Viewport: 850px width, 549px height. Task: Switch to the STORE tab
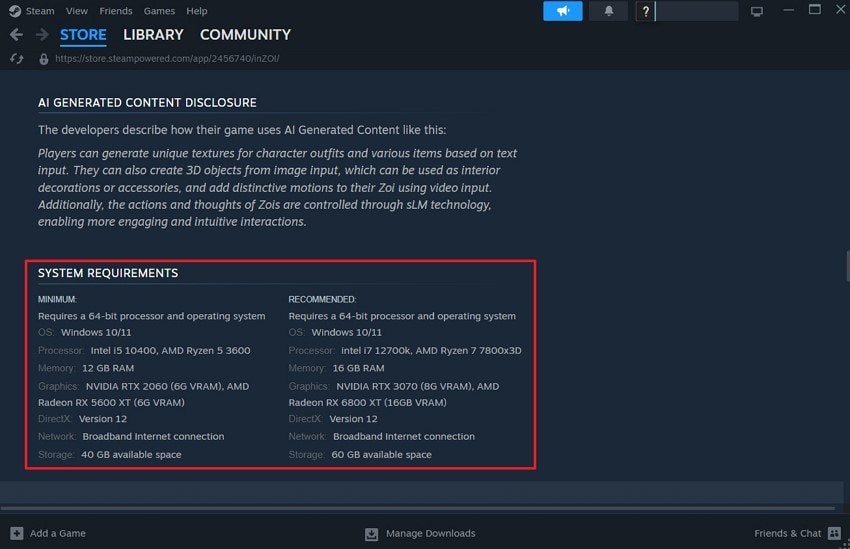(83, 35)
